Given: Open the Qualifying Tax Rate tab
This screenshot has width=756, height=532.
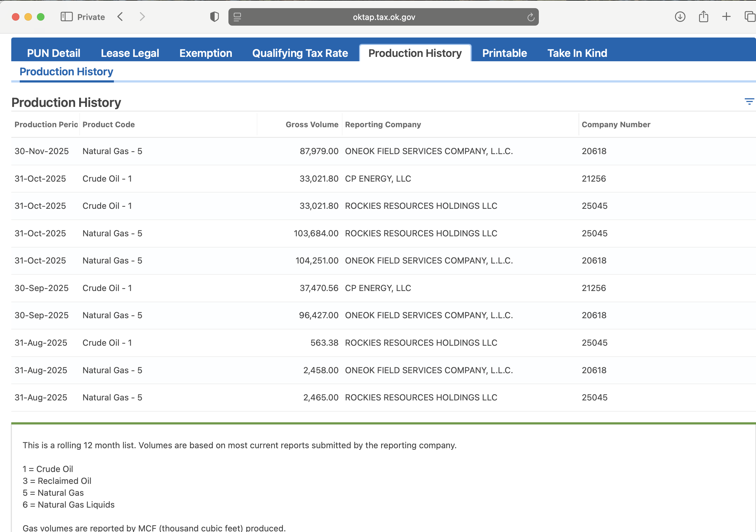Looking at the screenshot, I should click(300, 53).
